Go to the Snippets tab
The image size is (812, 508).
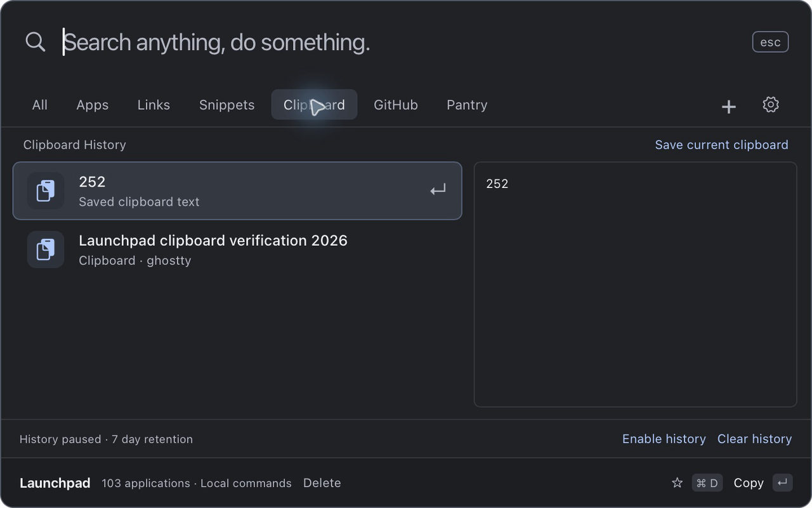pos(227,105)
